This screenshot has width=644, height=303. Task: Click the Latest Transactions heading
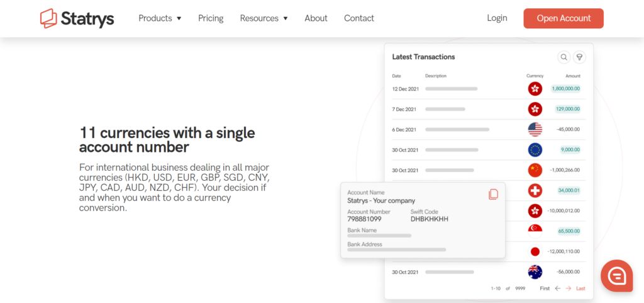(x=423, y=57)
